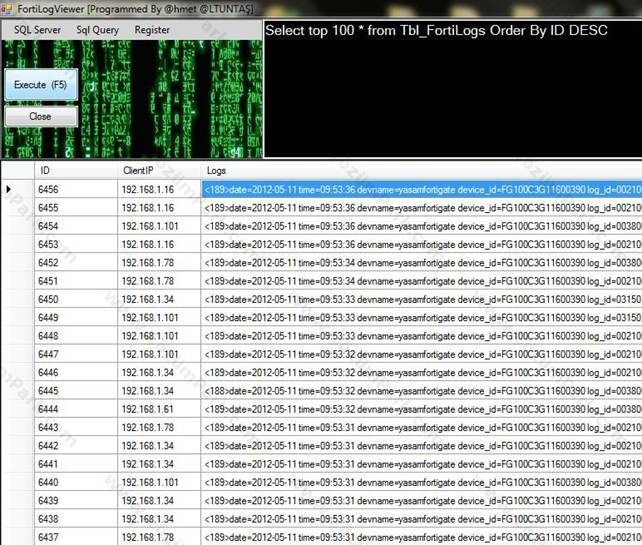
Task: Select the row header arrow for ID 6456
Action: [x=18, y=189]
